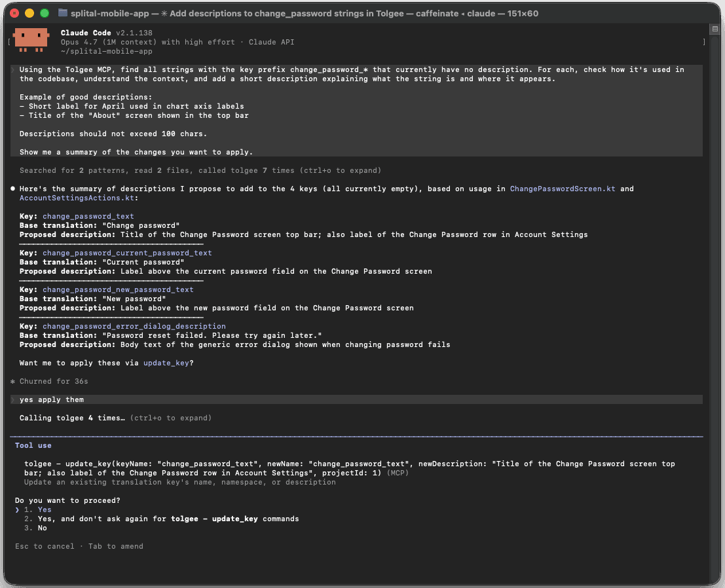Screen dimensions: 725x588
Task: Click the ~/splital-mobile-app path text
Action: pyautogui.click(x=106, y=51)
